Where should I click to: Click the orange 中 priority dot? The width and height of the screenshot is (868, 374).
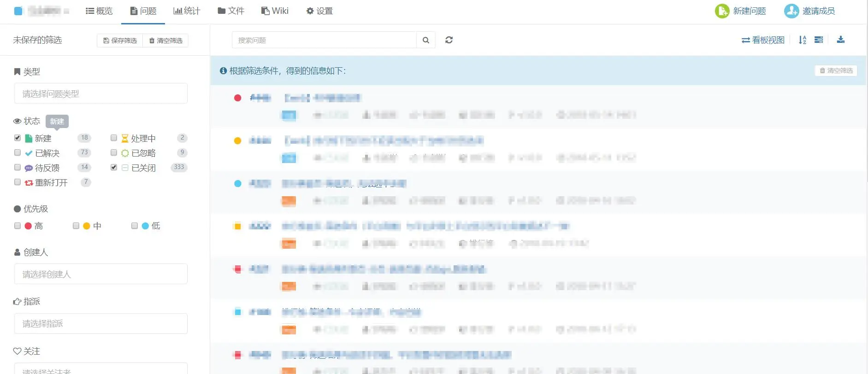(x=87, y=226)
